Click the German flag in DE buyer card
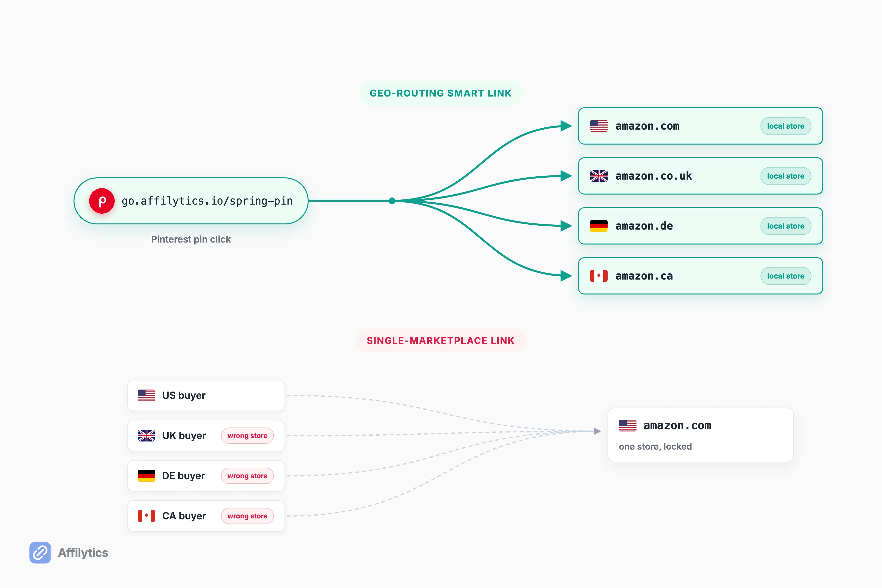This screenshot has height=588, width=882. tap(146, 476)
